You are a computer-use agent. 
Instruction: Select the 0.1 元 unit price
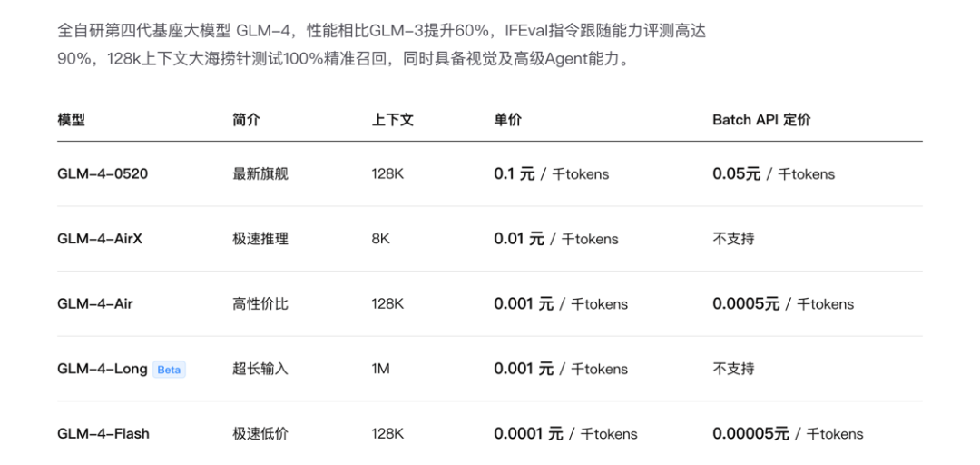(514, 173)
